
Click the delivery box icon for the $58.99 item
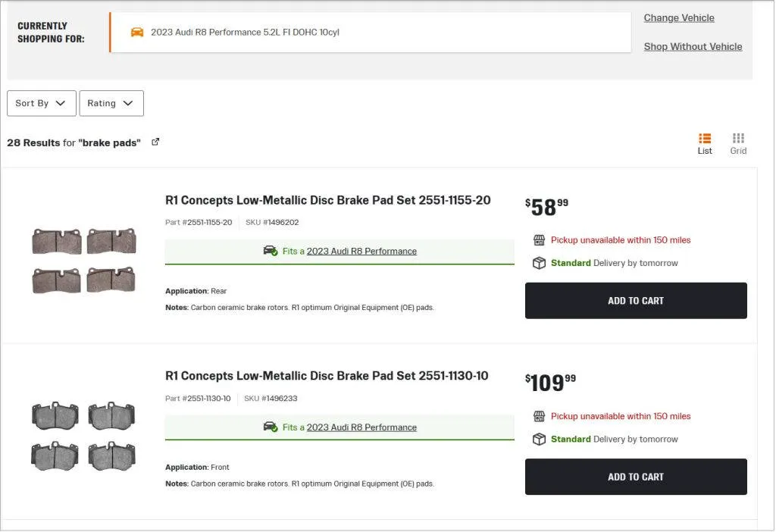point(539,263)
